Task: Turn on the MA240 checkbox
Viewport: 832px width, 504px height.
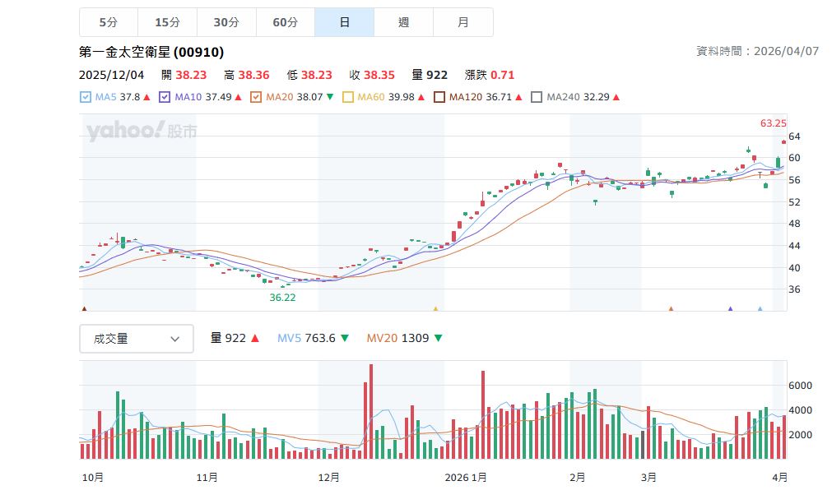Action: pyautogui.click(x=537, y=97)
